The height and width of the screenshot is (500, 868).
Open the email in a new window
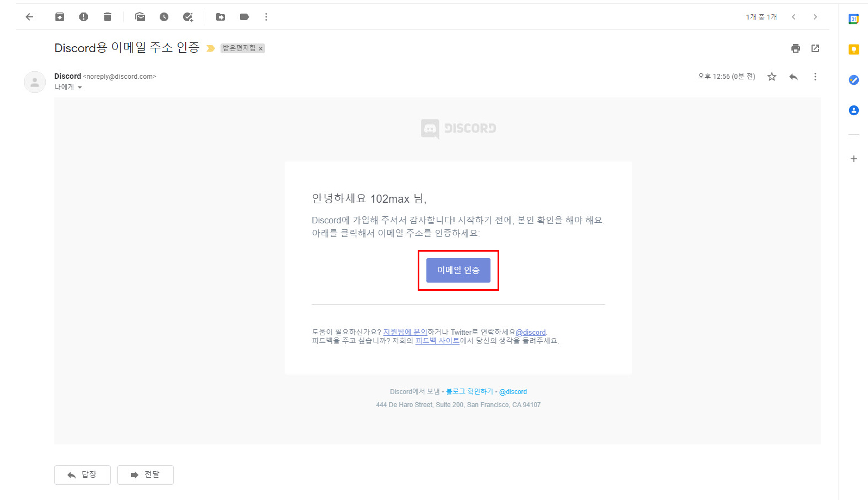(x=815, y=48)
